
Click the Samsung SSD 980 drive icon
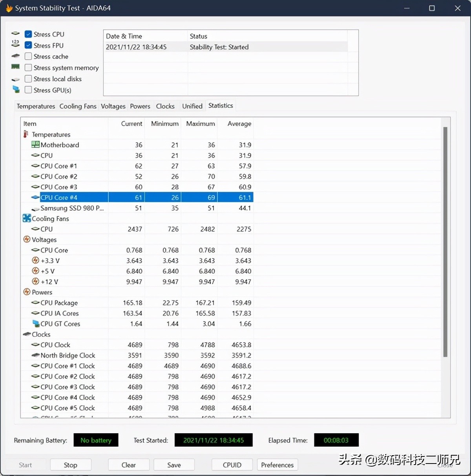[35, 209]
